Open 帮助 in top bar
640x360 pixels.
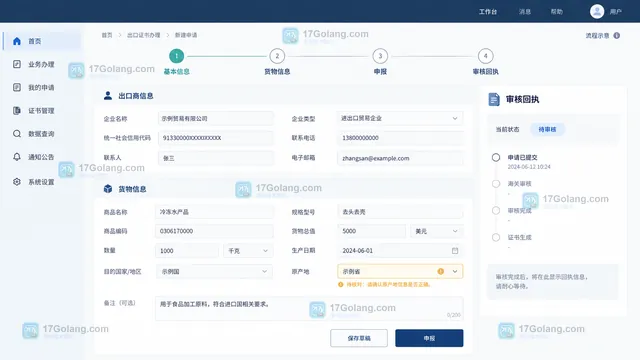pos(557,12)
